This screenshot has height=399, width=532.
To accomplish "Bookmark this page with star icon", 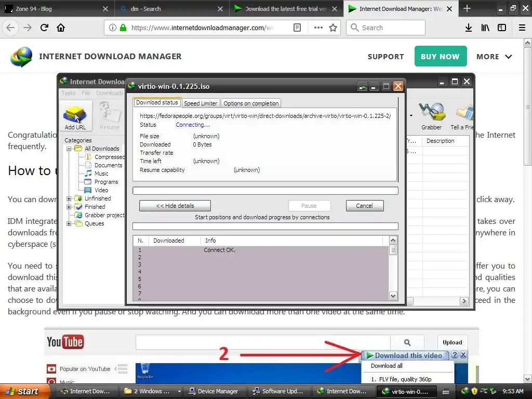I will tap(333, 28).
